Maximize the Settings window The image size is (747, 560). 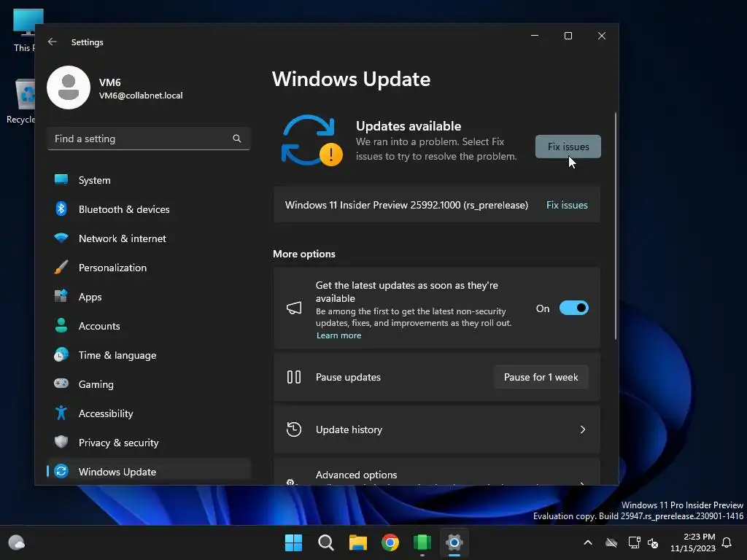568,36
